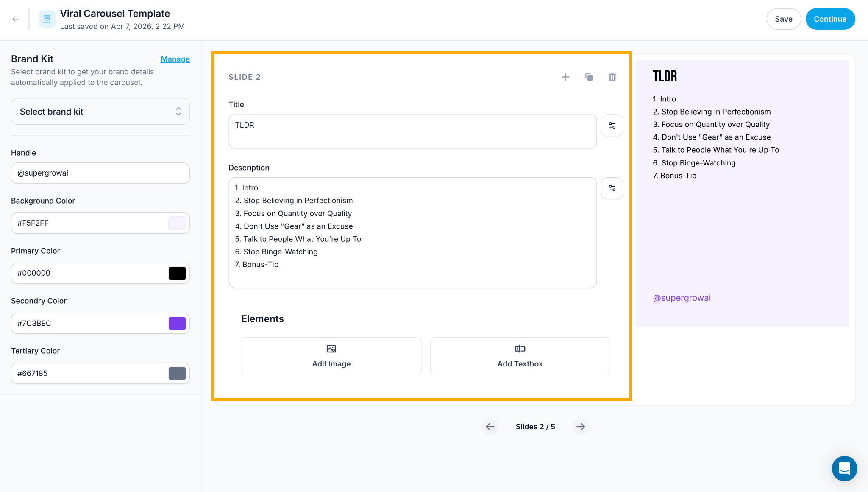868x492 pixels.
Task: Go back using the top-left arrow
Action: 15,19
